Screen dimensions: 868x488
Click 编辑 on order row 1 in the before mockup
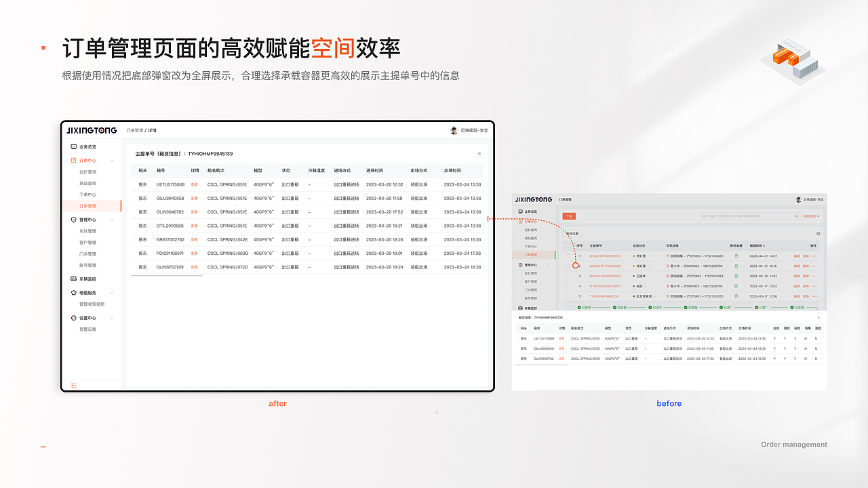(x=797, y=256)
